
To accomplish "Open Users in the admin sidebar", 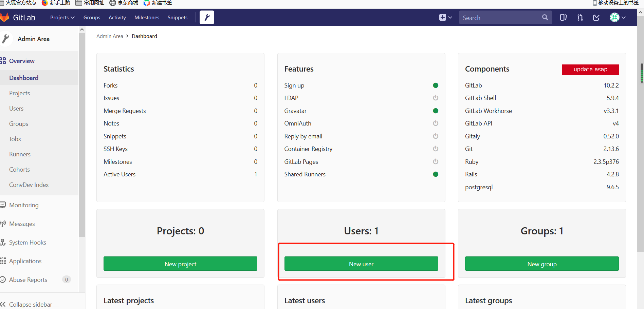I will pos(16,109).
